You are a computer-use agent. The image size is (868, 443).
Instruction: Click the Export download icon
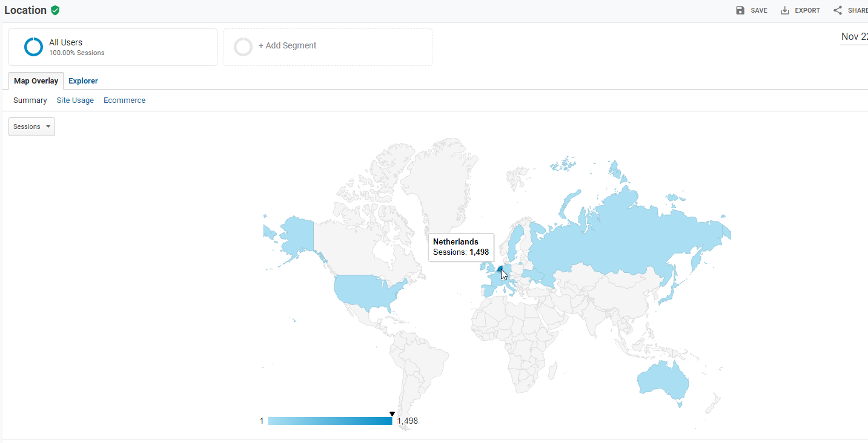[785, 10]
